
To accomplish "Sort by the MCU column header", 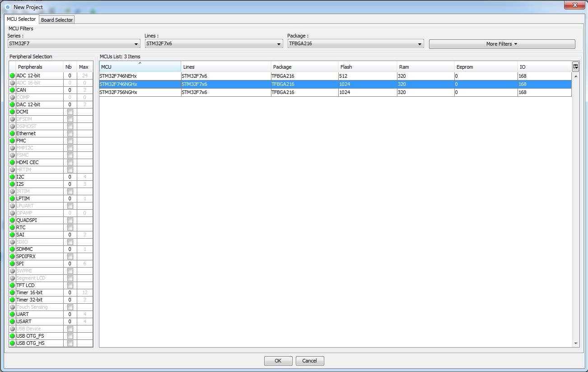I will point(140,67).
